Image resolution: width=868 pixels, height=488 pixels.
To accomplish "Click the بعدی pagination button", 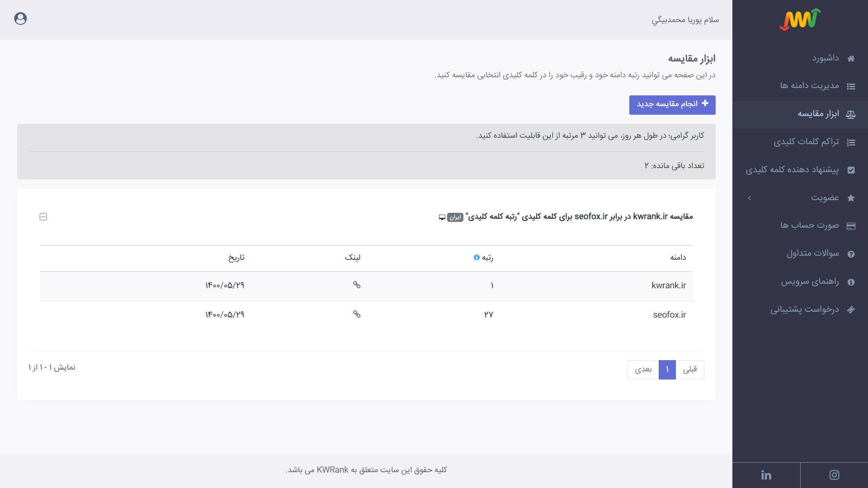I will point(643,370).
